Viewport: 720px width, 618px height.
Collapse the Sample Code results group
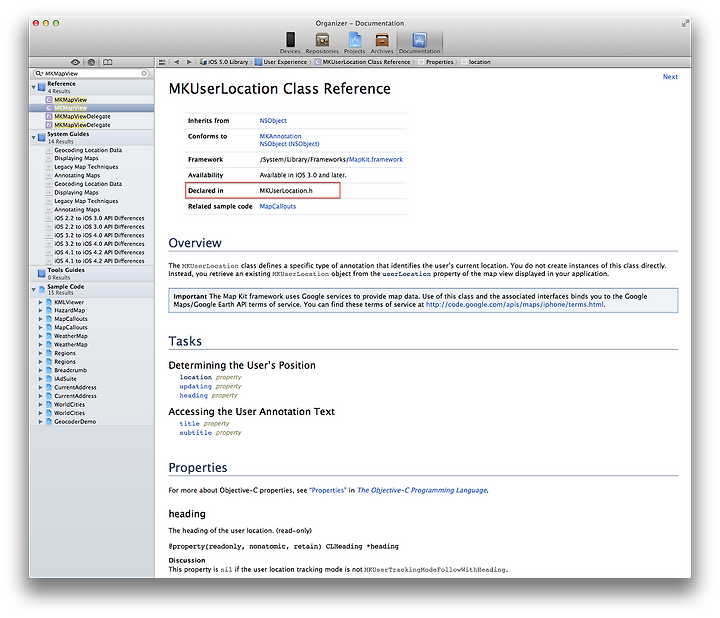[x=34, y=290]
